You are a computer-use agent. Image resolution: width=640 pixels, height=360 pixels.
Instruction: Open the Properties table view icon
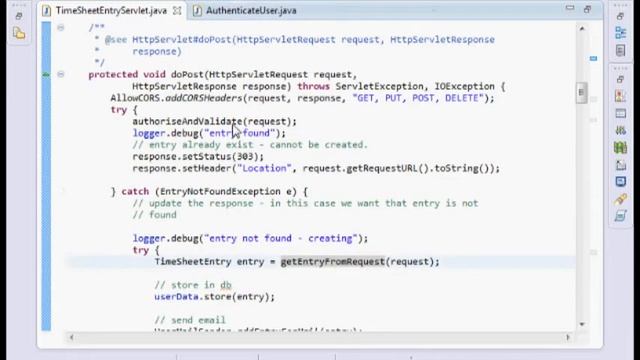pyautogui.click(x=620, y=113)
